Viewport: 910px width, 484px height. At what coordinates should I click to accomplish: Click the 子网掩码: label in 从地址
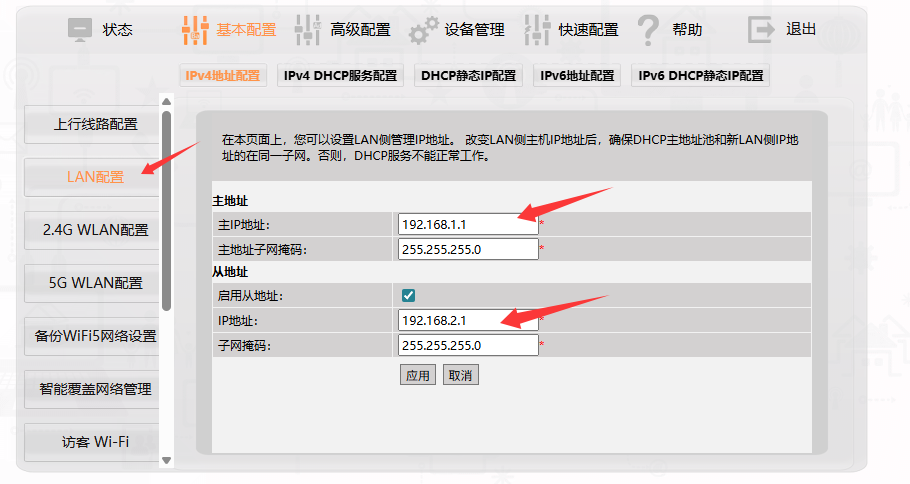tap(244, 346)
